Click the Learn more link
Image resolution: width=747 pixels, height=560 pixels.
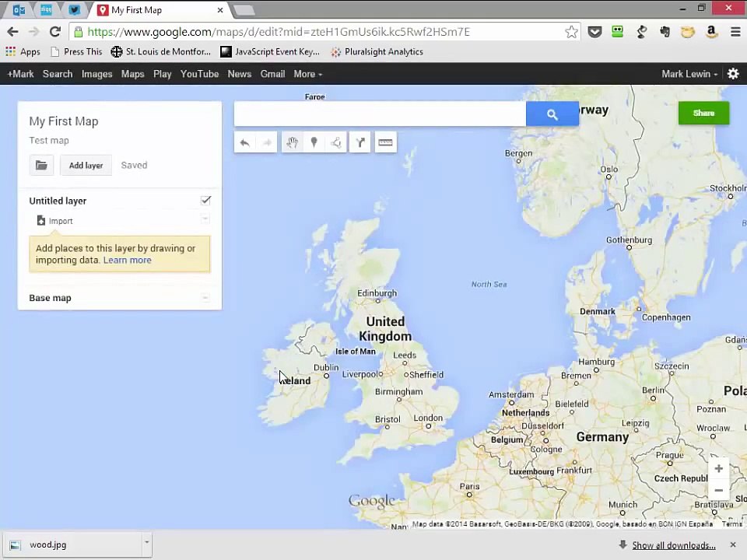[127, 260]
